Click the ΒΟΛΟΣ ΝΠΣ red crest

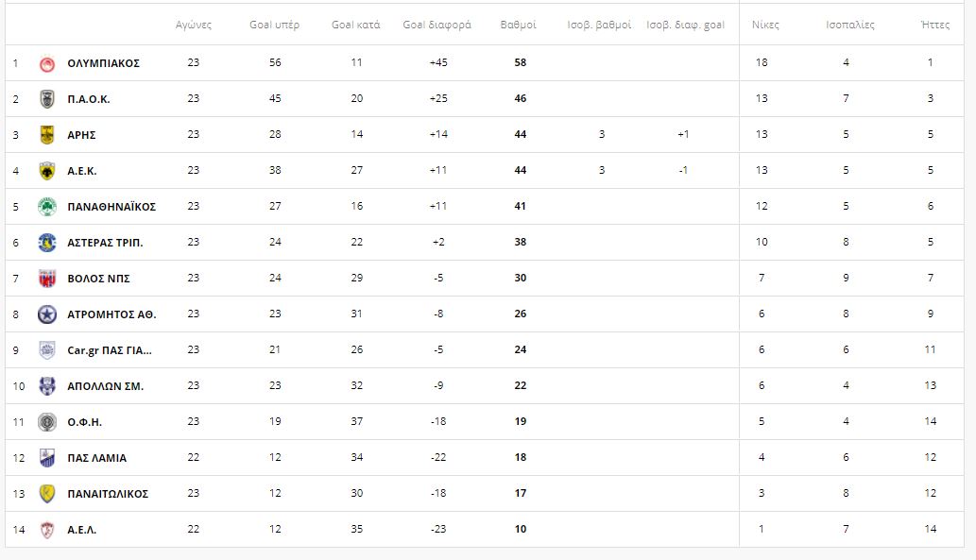[47, 279]
